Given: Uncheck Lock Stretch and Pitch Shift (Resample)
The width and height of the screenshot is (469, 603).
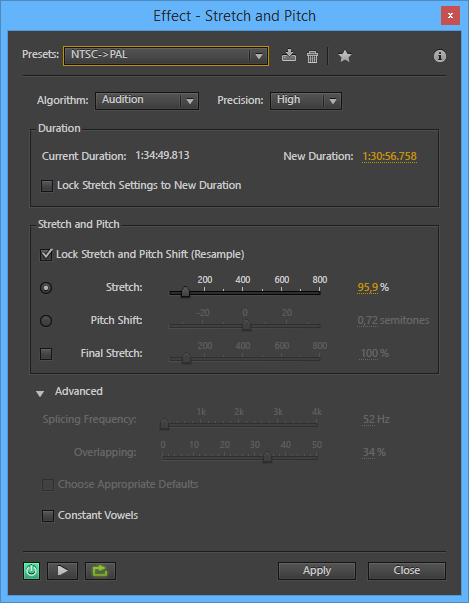Looking at the screenshot, I should 46,255.
